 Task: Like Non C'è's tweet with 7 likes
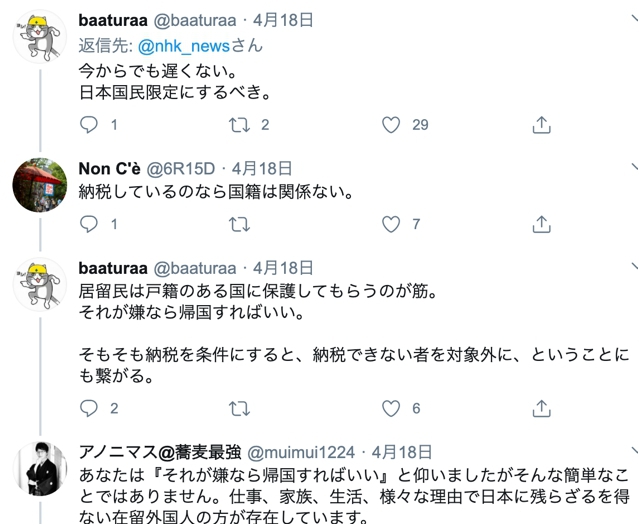point(392,224)
